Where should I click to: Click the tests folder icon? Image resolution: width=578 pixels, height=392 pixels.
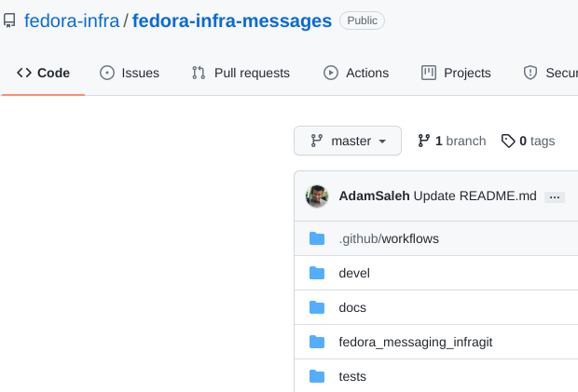(317, 376)
